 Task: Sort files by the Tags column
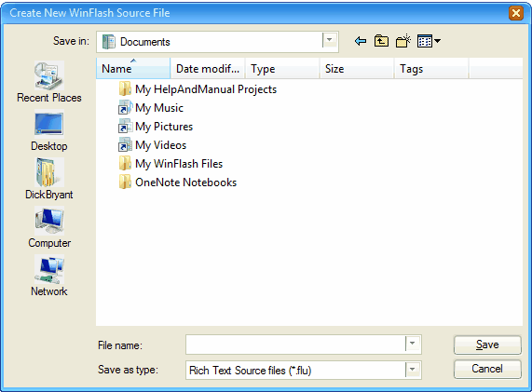coord(431,69)
